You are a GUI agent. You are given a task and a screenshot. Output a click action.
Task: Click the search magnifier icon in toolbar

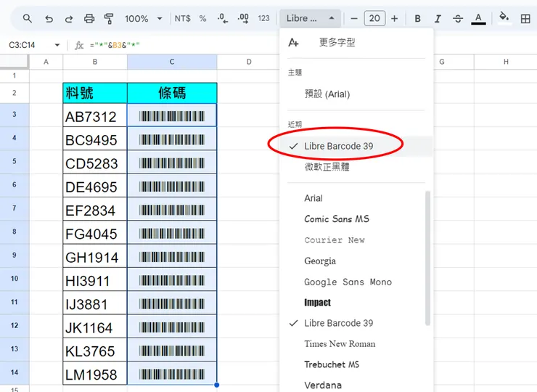[28, 18]
